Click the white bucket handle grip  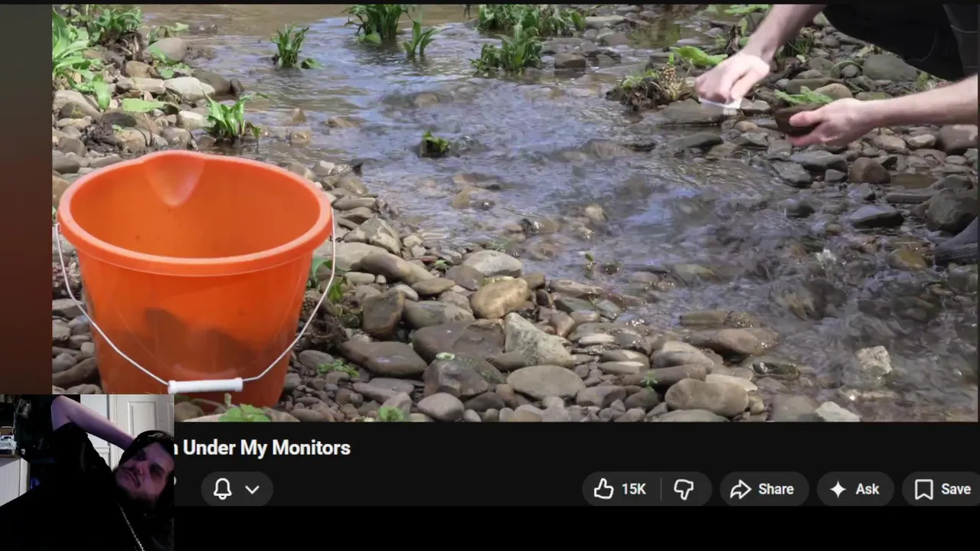pos(205,386)
